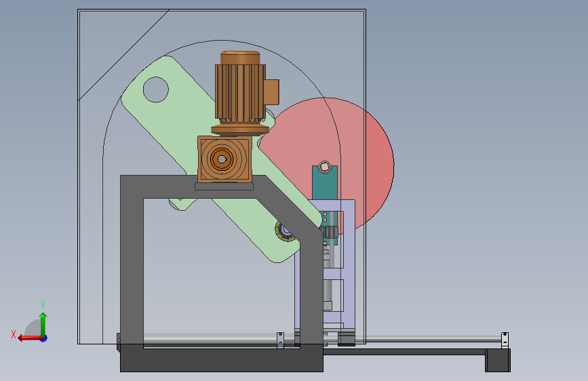The height and width of the screenshot is (381, 588).
Task: Select the green Y axis arrow
Action: pyautogui.click(x=43, y=325)
